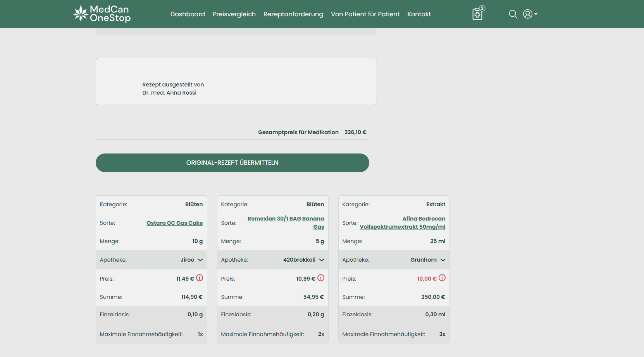644x357 pixels.
Task: Click the search magnifier icon
Action: tap(513, 14)
